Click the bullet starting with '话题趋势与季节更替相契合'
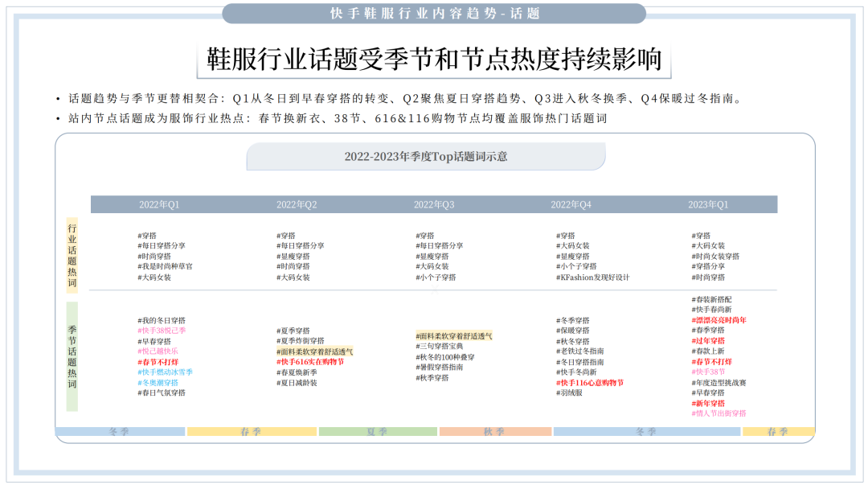Screen dimensions: 868x489 (x=404, y=99)
